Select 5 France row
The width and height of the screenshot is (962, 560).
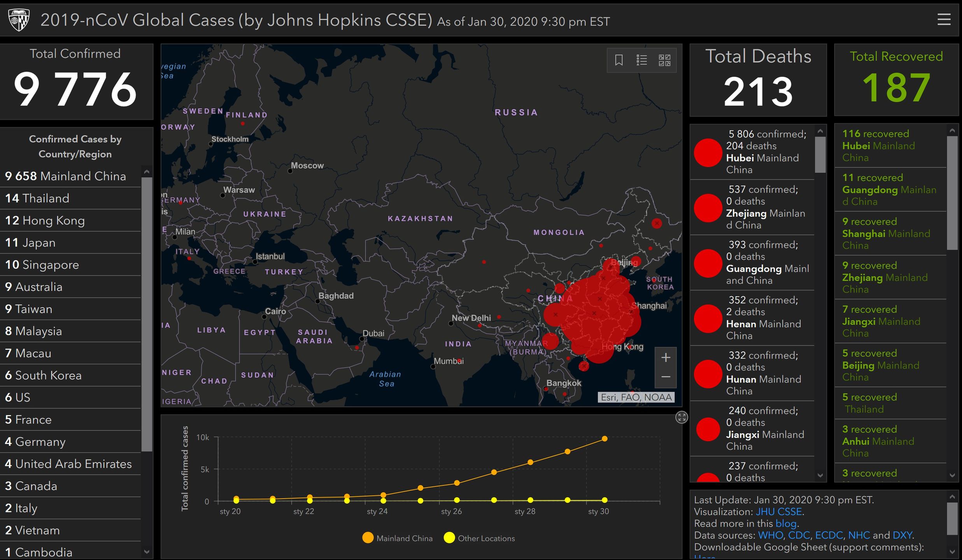[x=70, y=420]
